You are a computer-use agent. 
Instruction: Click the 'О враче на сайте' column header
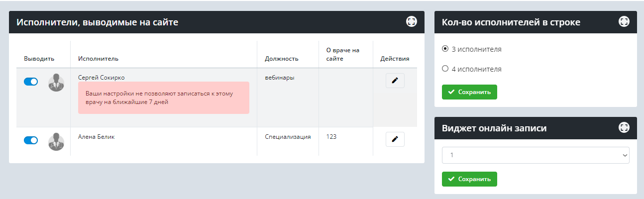[342, 54]
